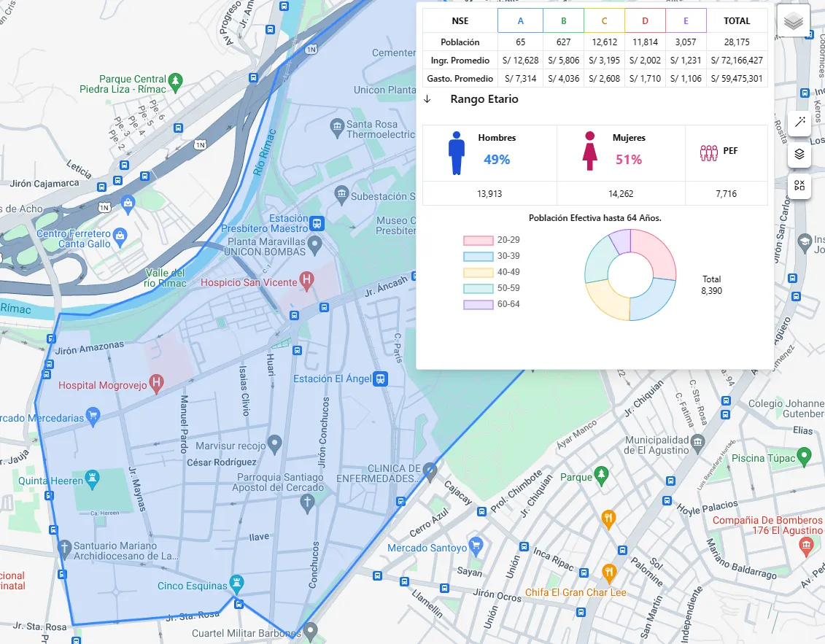Click the Población total value 28,175
This screenshot has height=644, width=825.
coord(737,42)
